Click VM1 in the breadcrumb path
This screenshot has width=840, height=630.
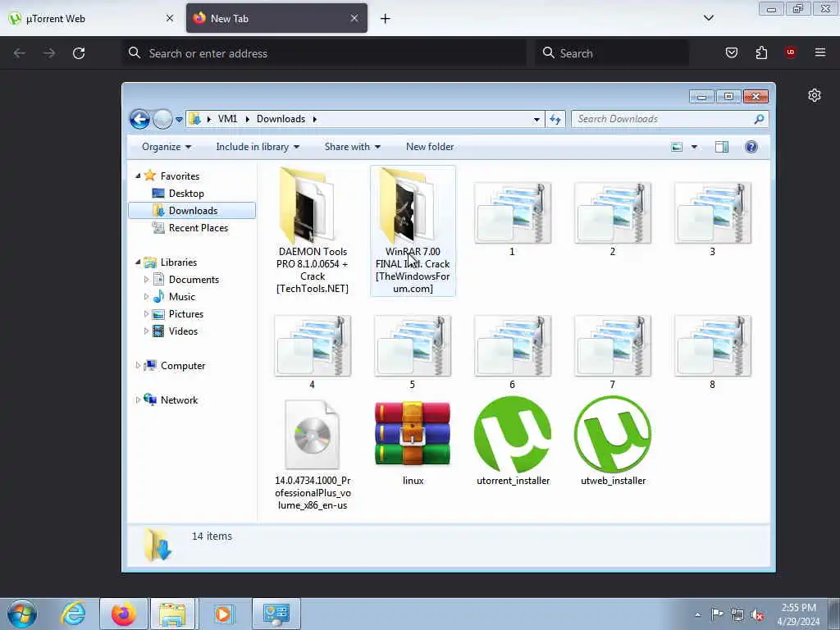[227, 119]
